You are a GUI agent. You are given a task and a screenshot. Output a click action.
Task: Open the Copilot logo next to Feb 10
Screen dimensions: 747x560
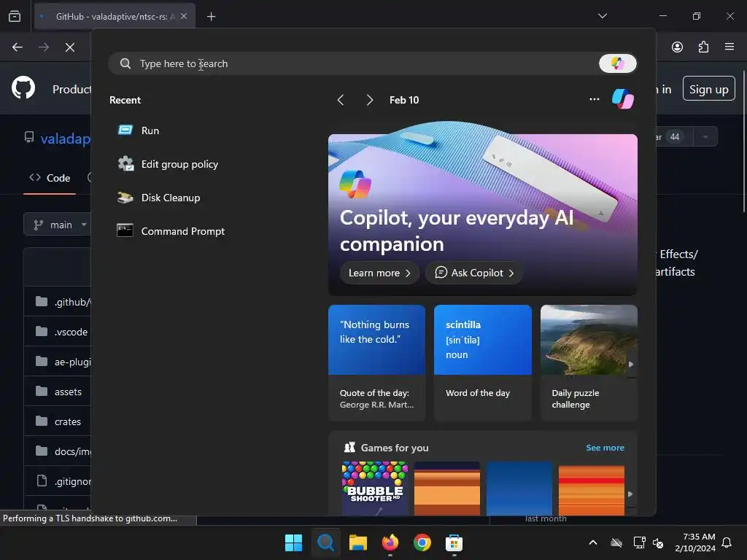tap(623, 99)
